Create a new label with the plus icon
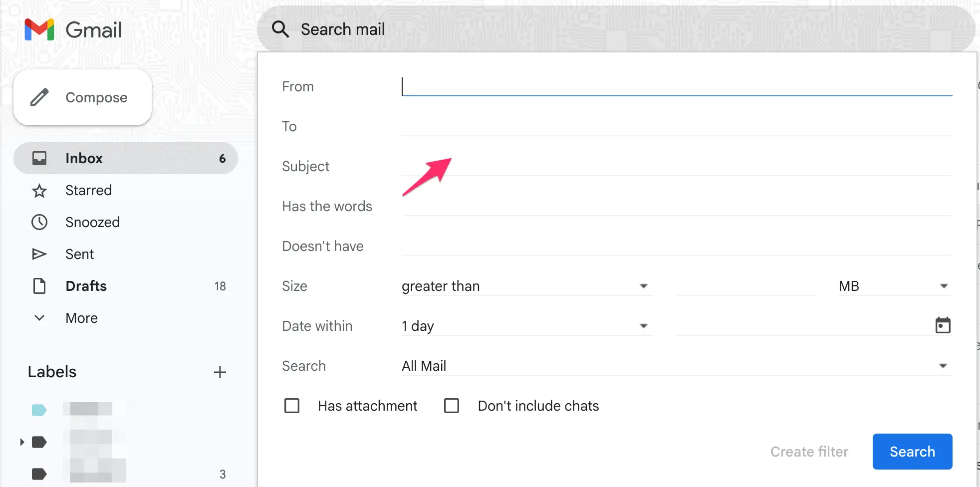The height and width of the screenshot is (487, 980). click(x=220, y=372)
